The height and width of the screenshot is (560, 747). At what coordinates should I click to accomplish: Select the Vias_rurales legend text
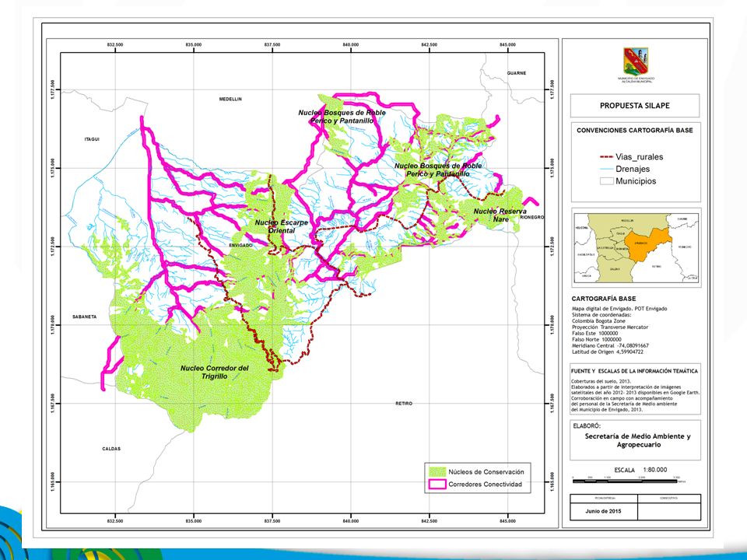639,156
